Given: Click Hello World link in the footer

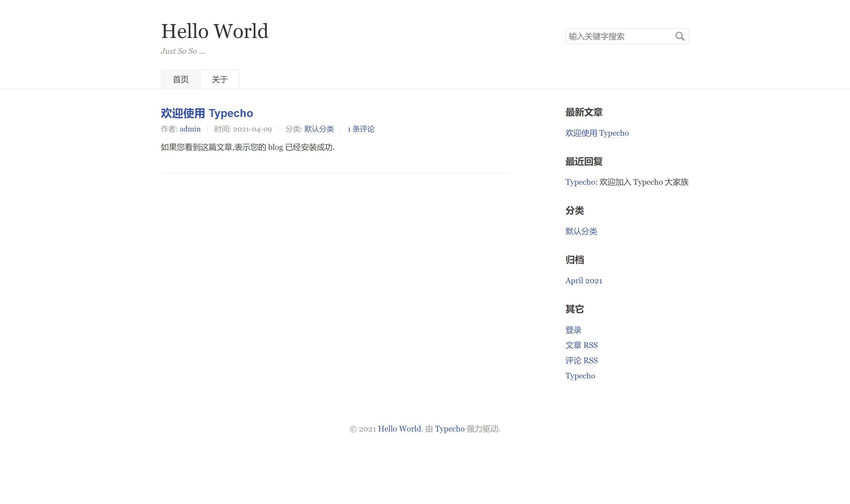Looking at the screenshot, I should click(399, 429).
